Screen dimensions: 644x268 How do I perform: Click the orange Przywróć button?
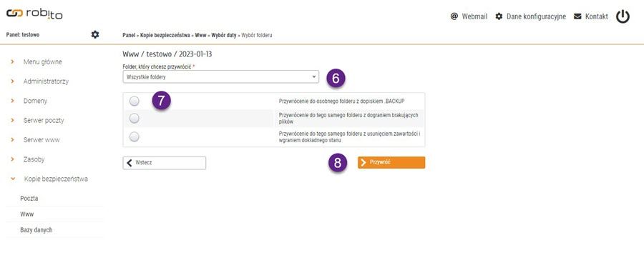391,162
